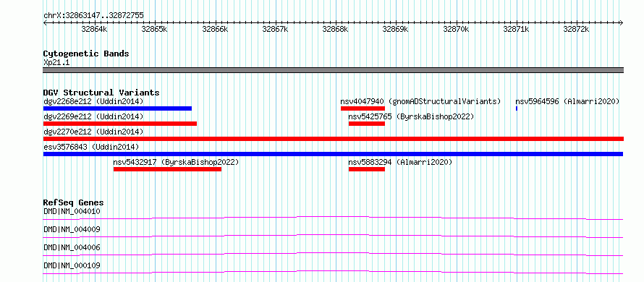Viewport: 644px width, 282px height.
Task: Click the 32871k ruler tick label
Action: [x=516, y=30]
